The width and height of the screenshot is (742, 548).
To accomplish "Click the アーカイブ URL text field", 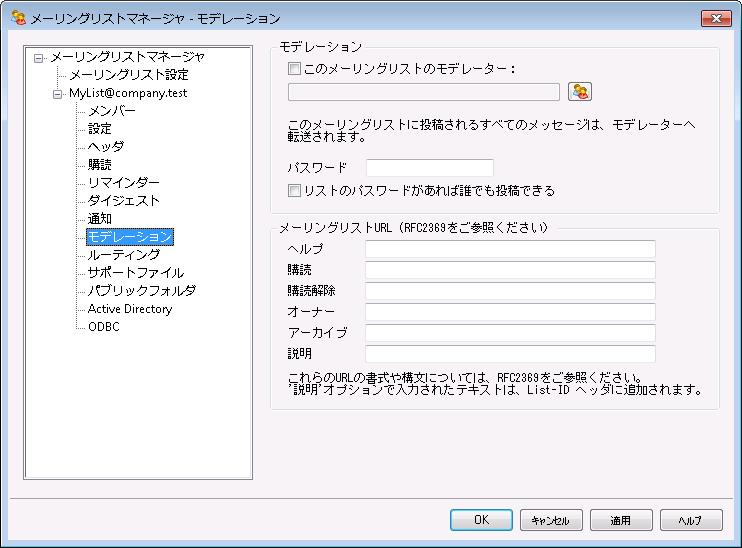I will pos(509,333).
